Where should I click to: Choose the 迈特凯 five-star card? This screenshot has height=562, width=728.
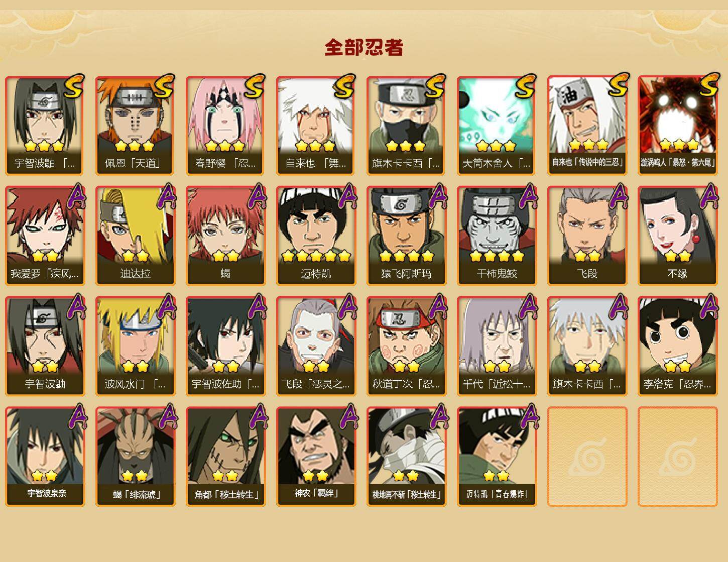(316, 236)
